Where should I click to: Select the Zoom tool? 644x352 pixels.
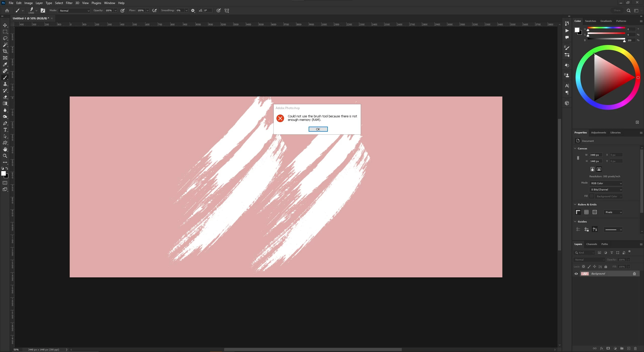5,156
